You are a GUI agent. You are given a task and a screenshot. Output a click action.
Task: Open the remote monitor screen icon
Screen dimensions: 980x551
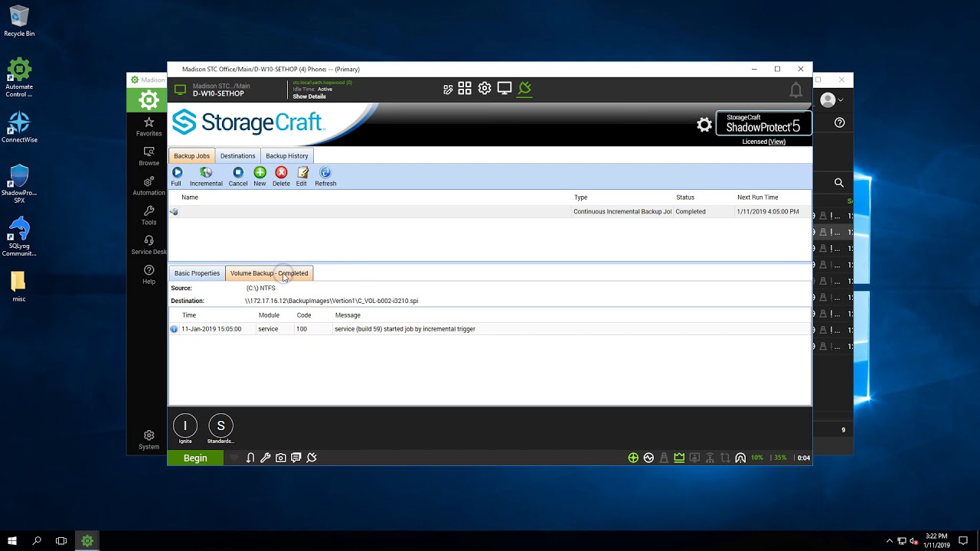tap(505, 89)
